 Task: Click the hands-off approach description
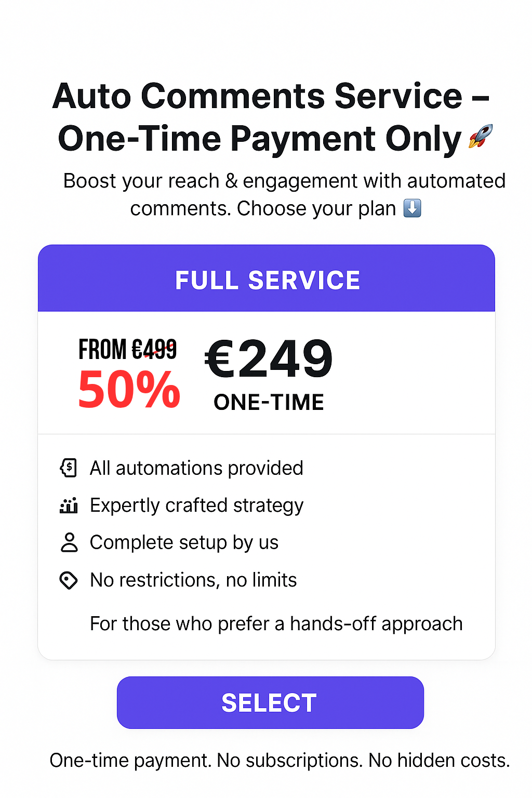click(x=276, y=623)
